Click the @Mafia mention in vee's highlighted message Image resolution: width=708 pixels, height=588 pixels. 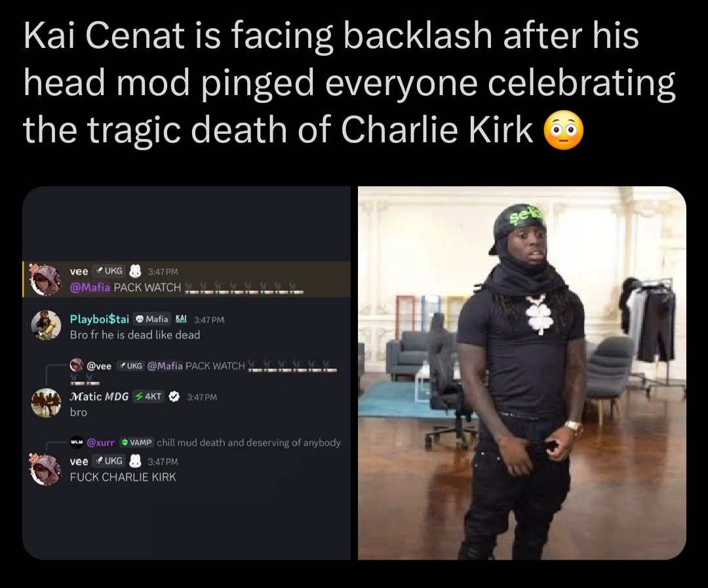click(x=90, y=287)
